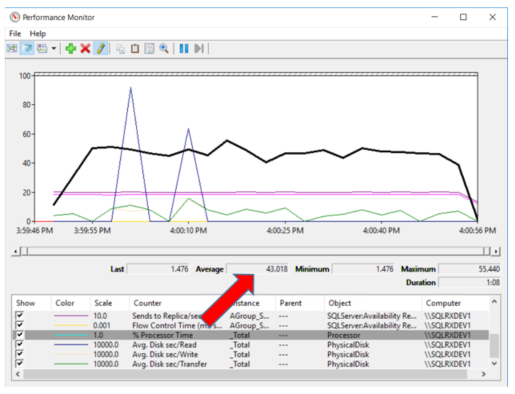Screen dimensions: 515x394
Task: Click the Zoom magnifier icon
Action: (164, 49)
